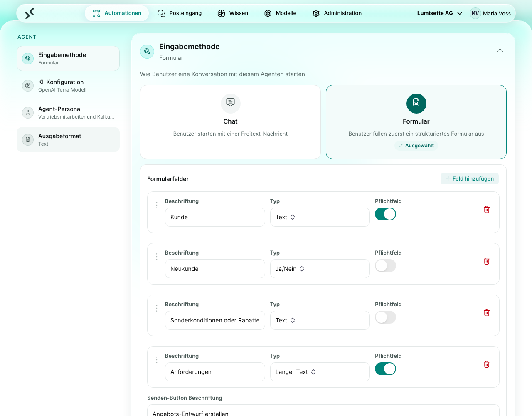Open Agent-Persona in the agent sidebar
This screenshot has height=416, width=532.
tap(68, 112)
